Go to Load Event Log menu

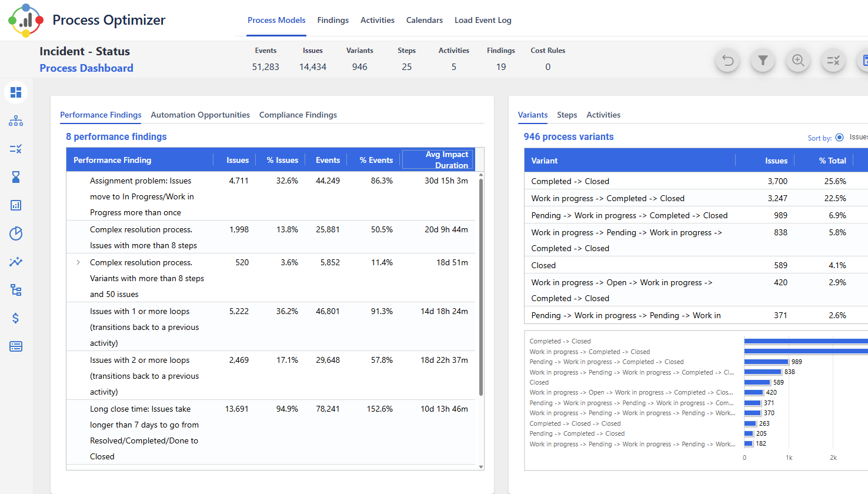pos(482,20)
